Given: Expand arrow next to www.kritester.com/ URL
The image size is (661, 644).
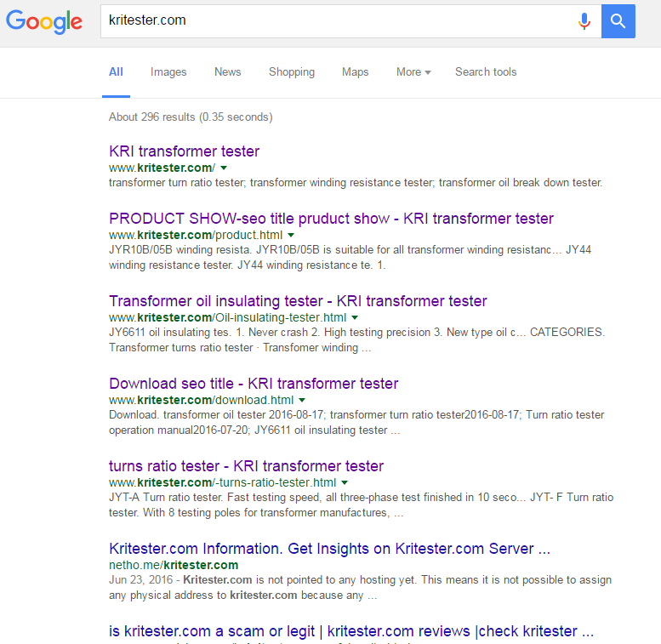Looking at the screenshot, I should [x=224, y=168].
